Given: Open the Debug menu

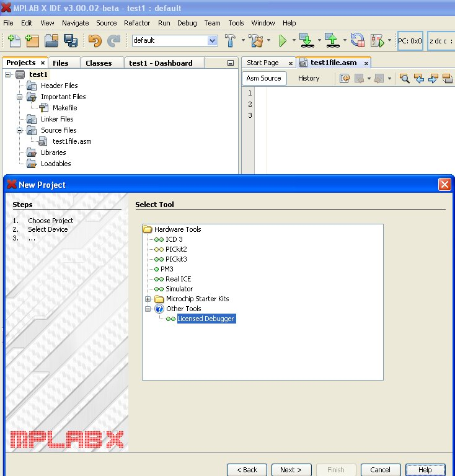Looking at the screenshot, I should pyautogui.click(x=187, y=23).
